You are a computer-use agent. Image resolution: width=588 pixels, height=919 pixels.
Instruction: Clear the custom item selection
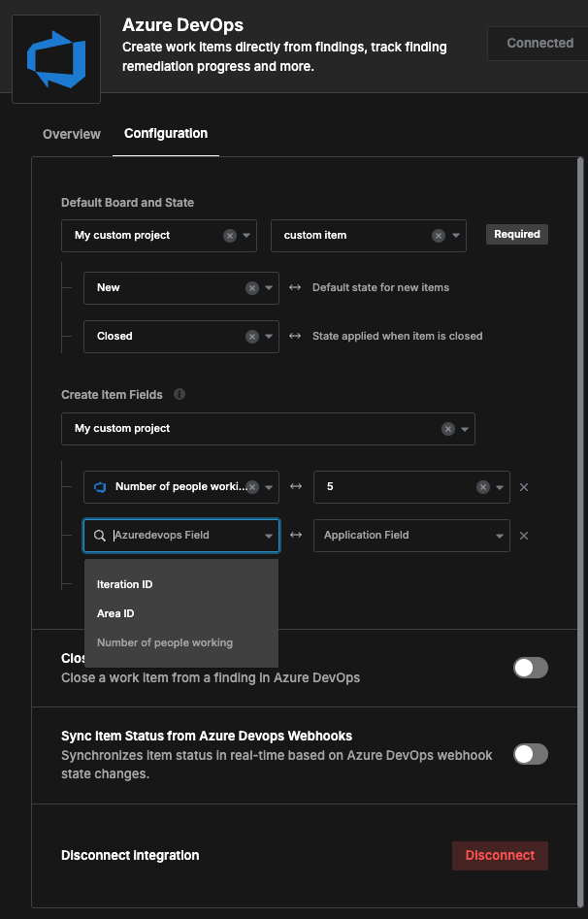pos(439,236)
